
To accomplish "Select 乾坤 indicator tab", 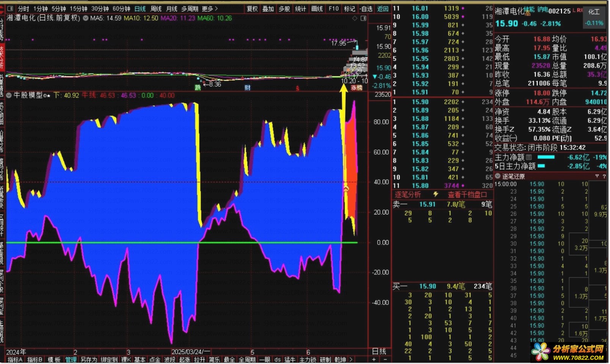I will tap(340, 359).
